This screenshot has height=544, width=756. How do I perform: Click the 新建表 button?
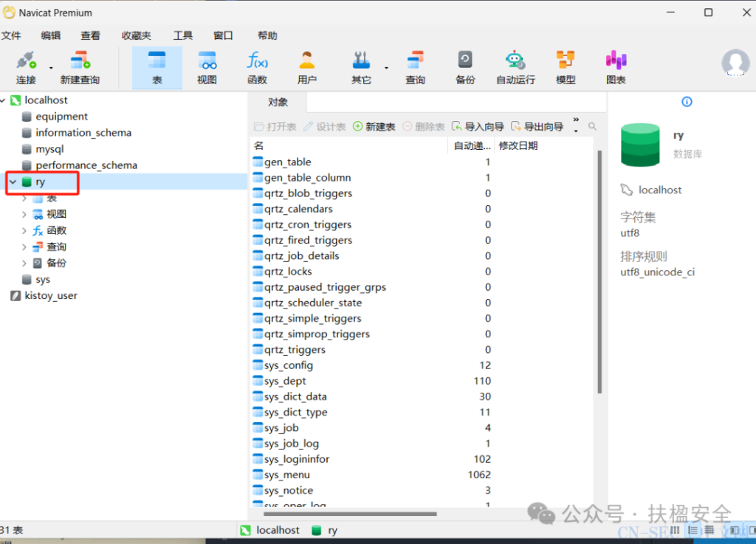point(374,126)
